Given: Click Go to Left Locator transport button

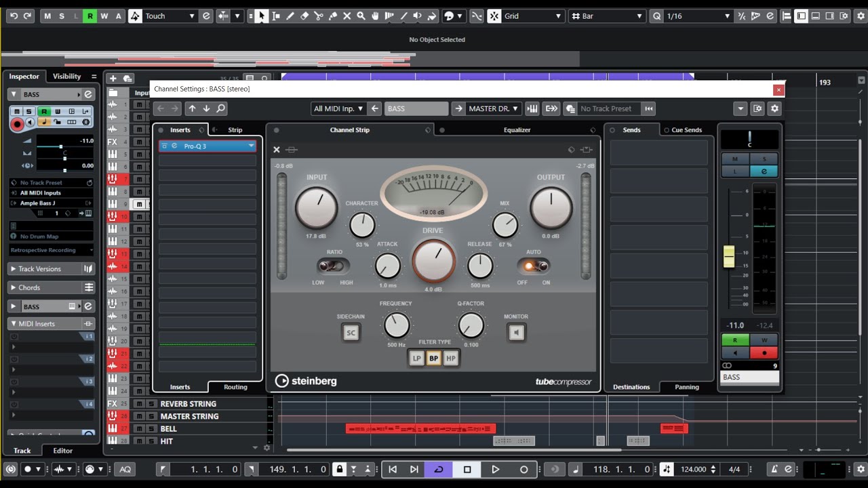Looking at the screenshot, I should (x=393, y=469).
